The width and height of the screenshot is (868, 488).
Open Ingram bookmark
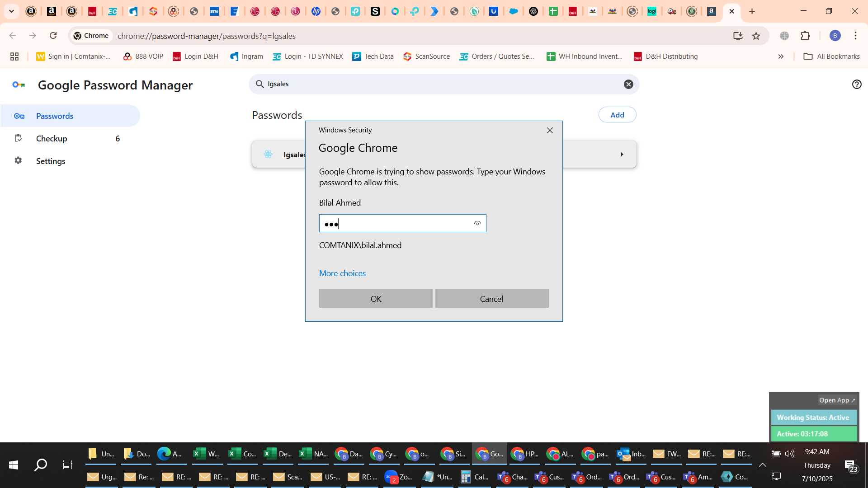coord(246,56)
